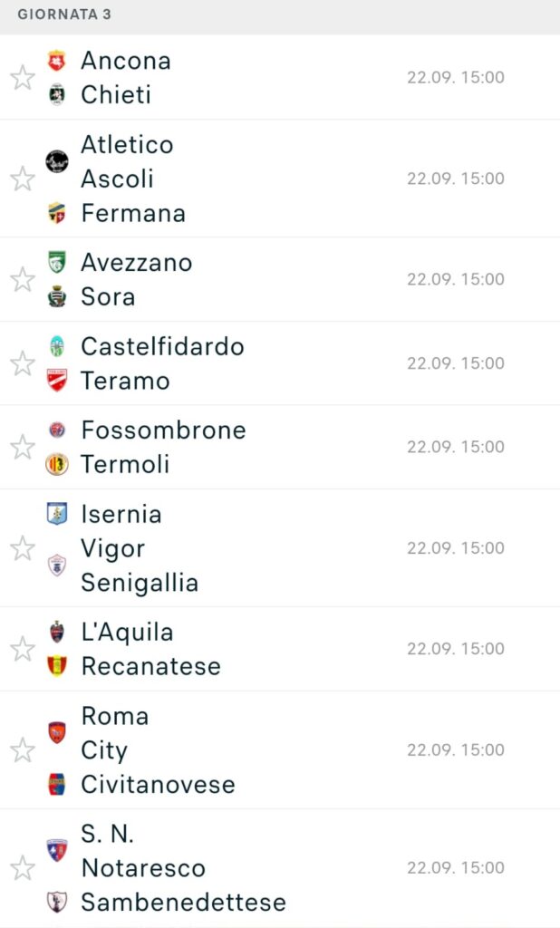Image resolution: width=560 pixels, height=928 pixels.
Task: Click the Ancona team crest
Action: (57, 61)
